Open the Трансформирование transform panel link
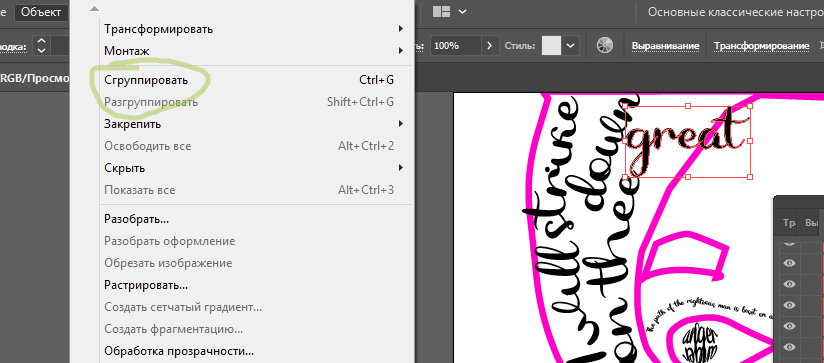The width and height of the screenshot is (824, 363). tap(761, 46)
